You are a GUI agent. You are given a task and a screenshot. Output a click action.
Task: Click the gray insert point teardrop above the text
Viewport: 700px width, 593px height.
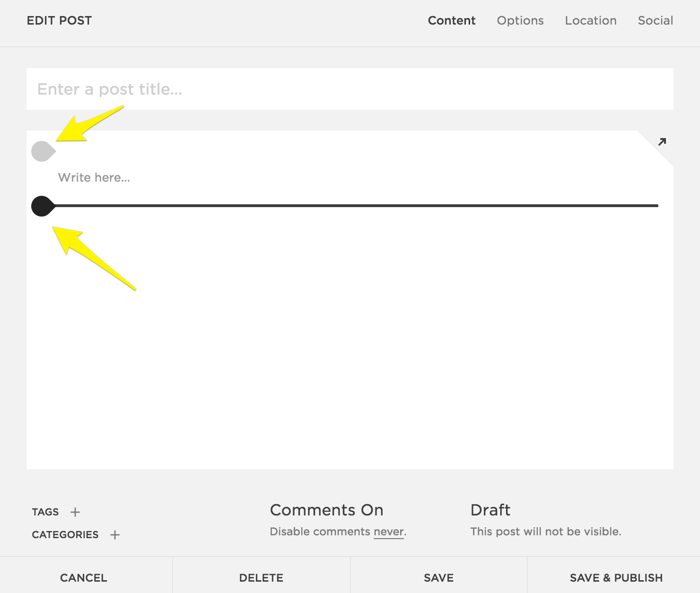tap(43, 151)
